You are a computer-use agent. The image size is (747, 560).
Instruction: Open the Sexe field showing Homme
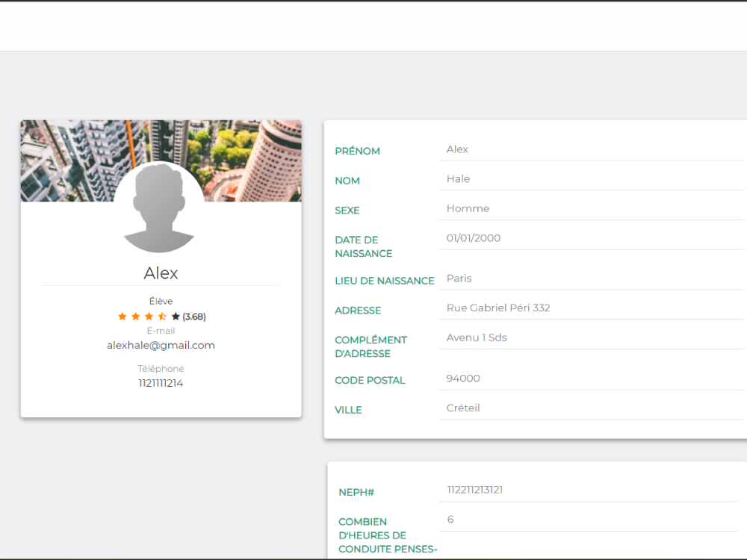[591, 208]
